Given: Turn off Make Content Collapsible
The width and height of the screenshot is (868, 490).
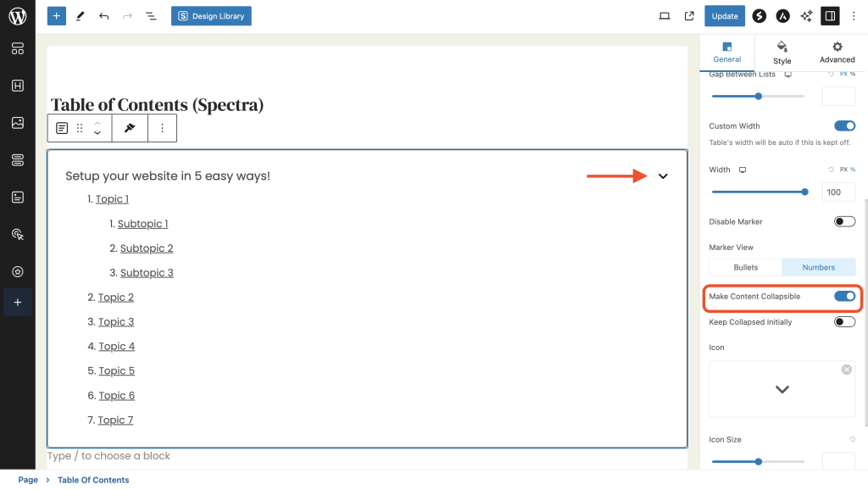Looking at the screenshot, I should click(844, 297).
